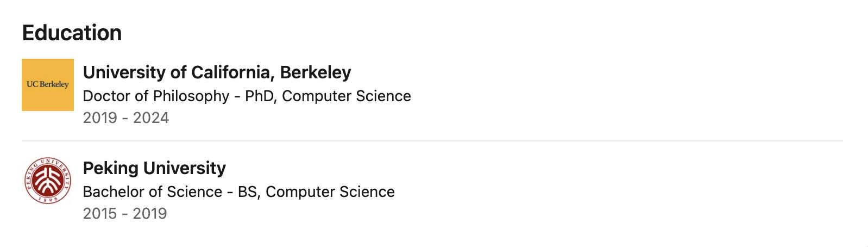Click the UC Berkeley yellow logo
The image size is (868, 247).
click(x=48, y=85)
